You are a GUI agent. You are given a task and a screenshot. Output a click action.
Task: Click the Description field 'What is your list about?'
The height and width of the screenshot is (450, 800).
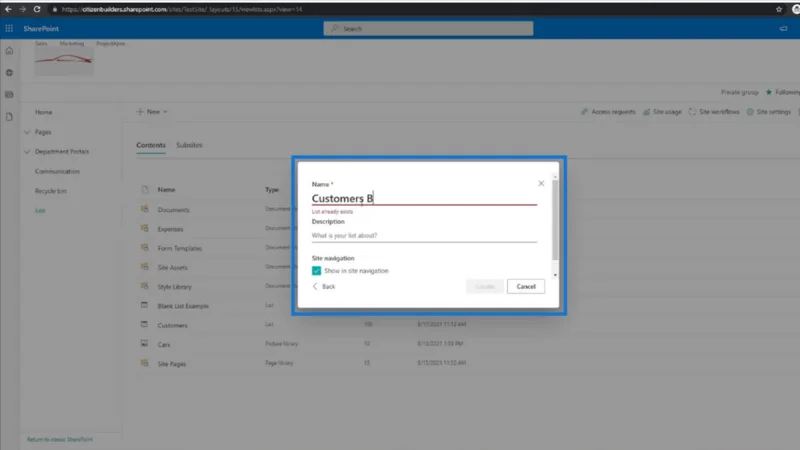pos(424,236)
